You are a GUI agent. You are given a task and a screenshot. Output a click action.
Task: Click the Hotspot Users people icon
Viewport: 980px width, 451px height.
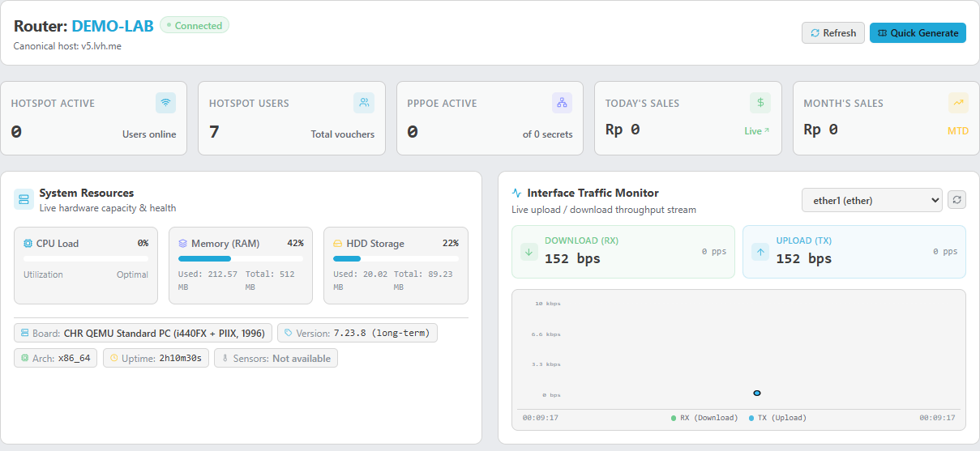(x=364, y=103)
